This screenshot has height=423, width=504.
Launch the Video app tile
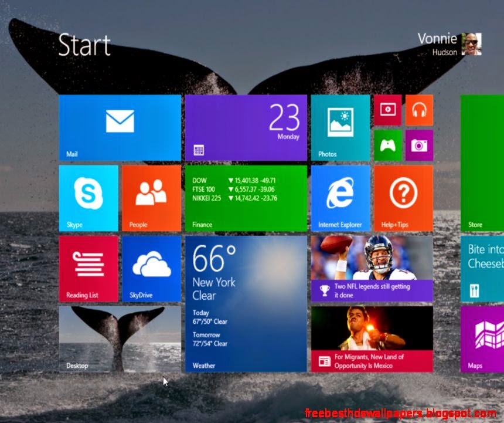coord(387,110)
